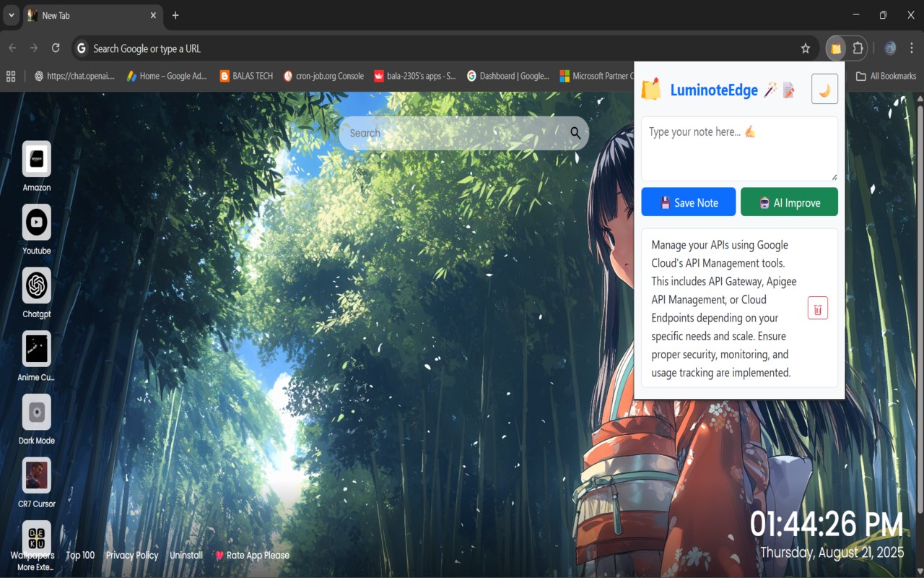Open the Microsoft Partner bookmark
This screenshot has height=578, width=924.
pyautogui.click(x=597, y=76)
